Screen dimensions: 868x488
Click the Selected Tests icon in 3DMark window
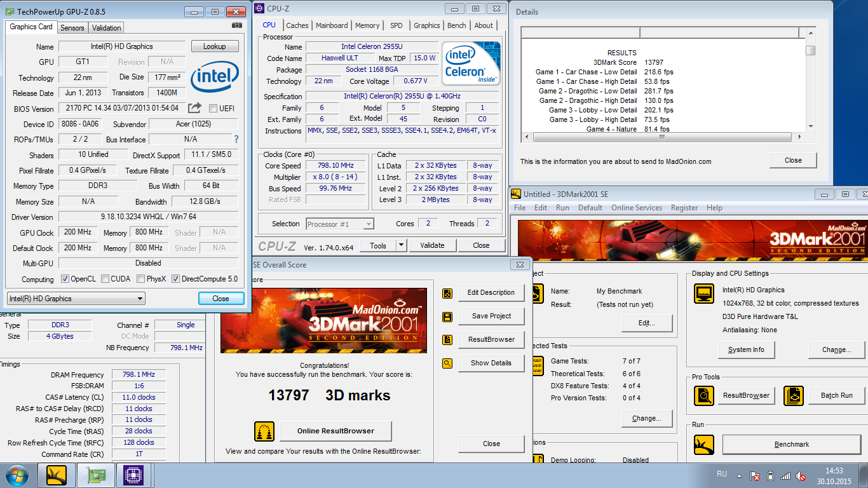pyautogui.click(x=538, y=366)
